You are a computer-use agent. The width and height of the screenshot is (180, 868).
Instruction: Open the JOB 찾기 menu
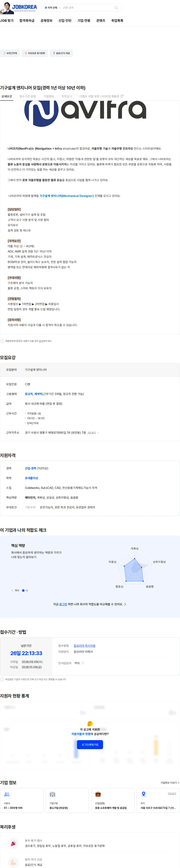point(7,21)
